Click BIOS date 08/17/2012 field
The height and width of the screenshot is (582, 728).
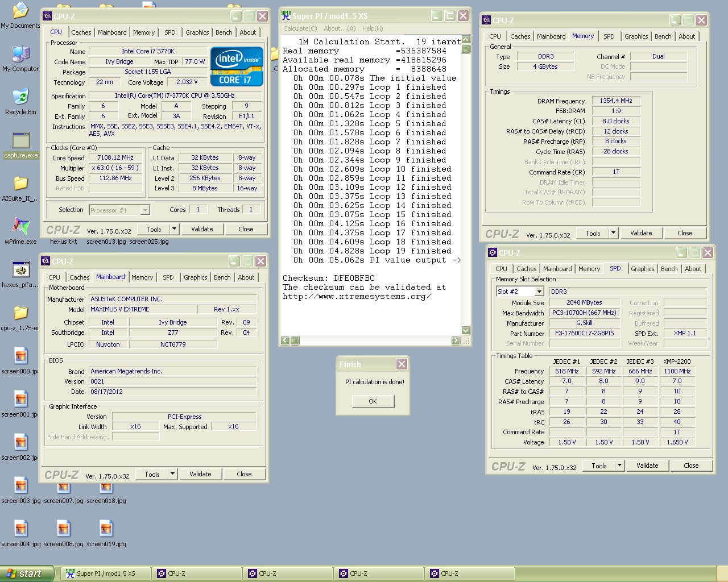[172, 392]
